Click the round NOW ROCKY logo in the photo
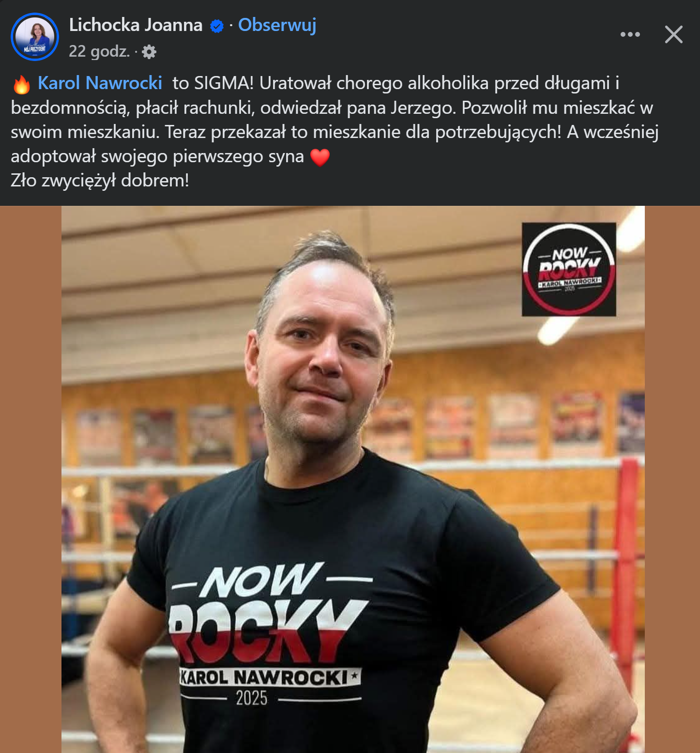 coord(569,269)
